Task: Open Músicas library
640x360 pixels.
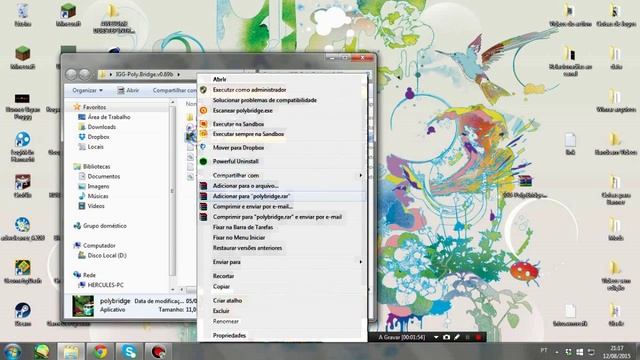Action: (98, 196)
